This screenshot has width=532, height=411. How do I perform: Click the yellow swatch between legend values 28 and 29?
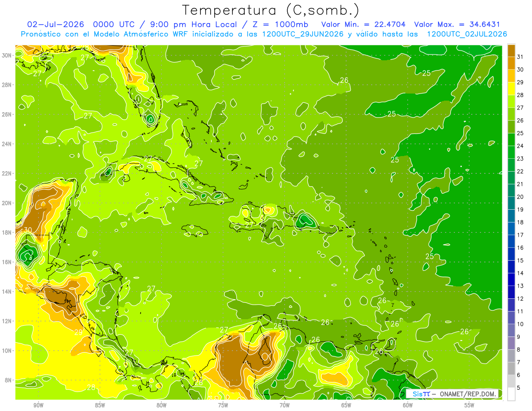click(x=511, y=89)
